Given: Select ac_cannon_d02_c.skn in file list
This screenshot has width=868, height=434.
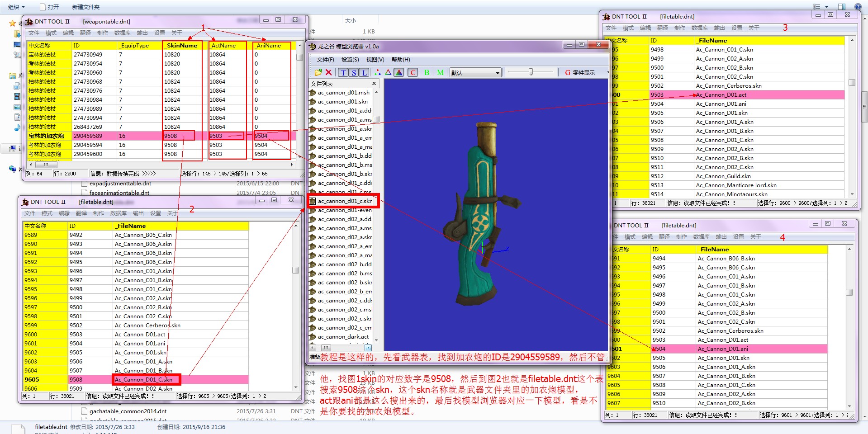Looking at the screenshot, I should [x=344, y=319].
